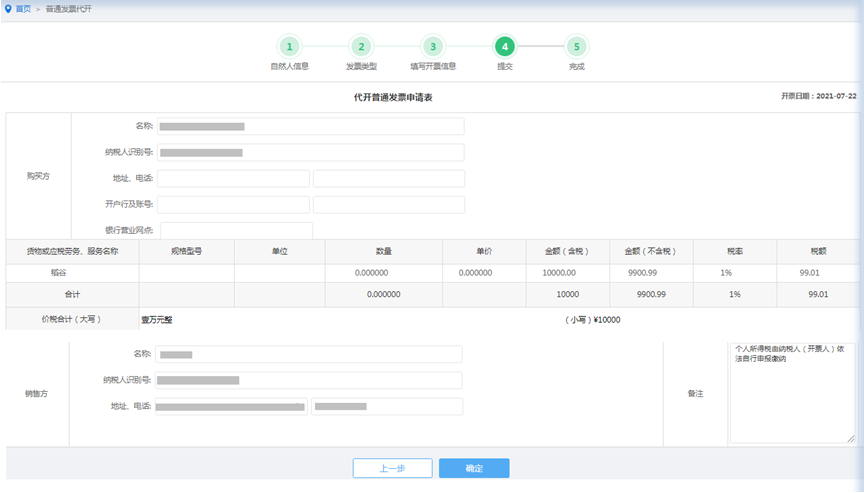Click the buyer 开户行 field (first 开户行及账号 box)
The width and height of the screenshot is (864, 493).
point(233,205)
